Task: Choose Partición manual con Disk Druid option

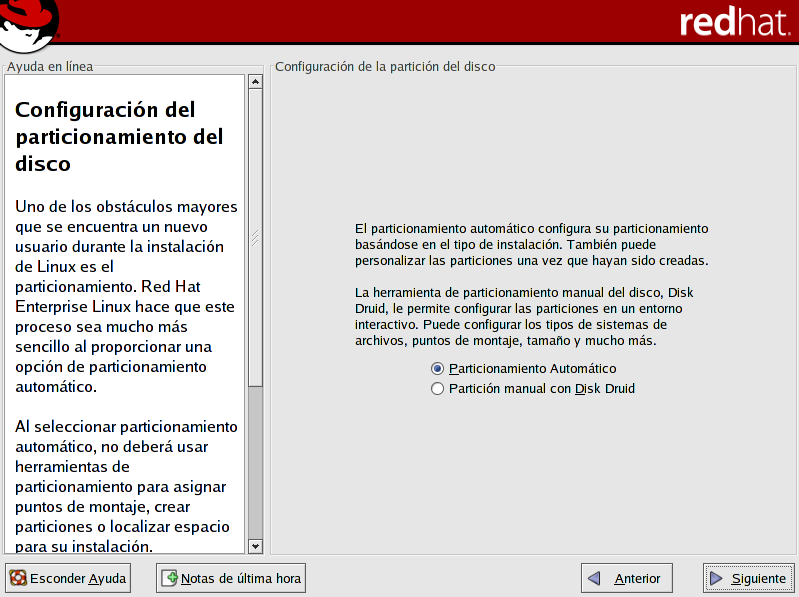Action: 437,389
